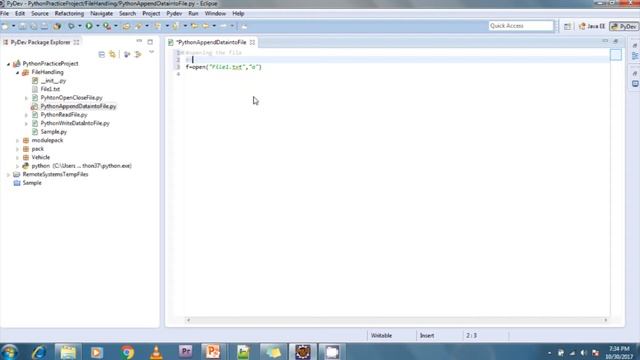Click the Save All icon in toolbar
640x360 pixels.
click(x=34, y=26)
